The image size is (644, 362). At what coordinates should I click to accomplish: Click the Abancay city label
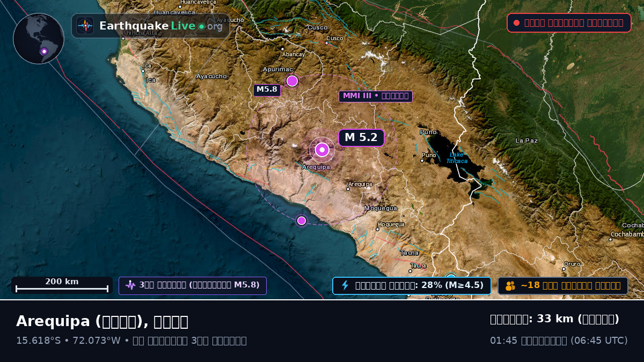click(294, 54)
